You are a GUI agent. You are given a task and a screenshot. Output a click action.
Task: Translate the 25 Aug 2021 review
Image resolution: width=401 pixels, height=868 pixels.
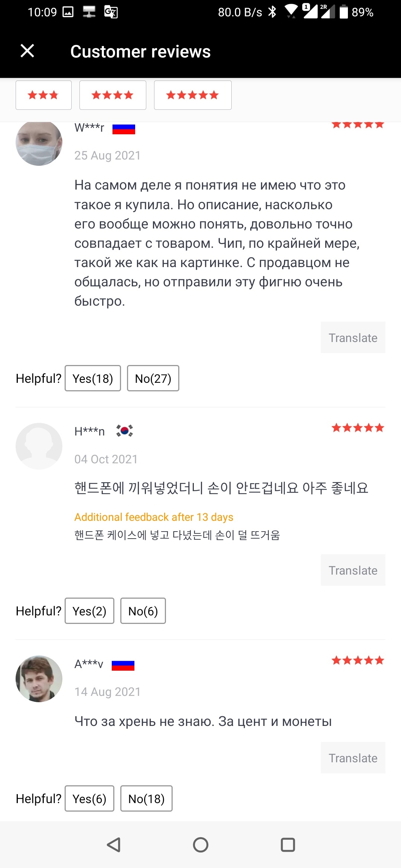coord(353,338)
